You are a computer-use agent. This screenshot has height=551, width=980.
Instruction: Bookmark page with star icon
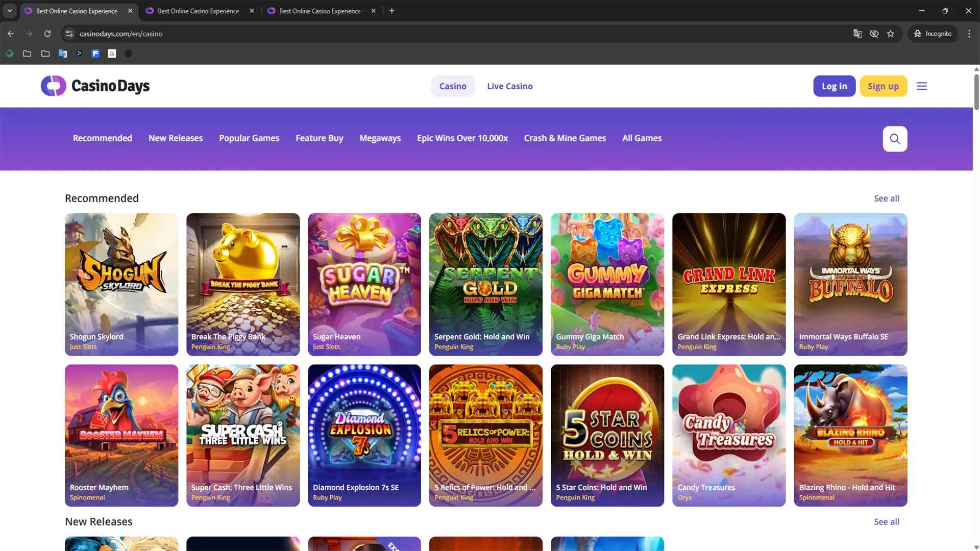[891, 34]
